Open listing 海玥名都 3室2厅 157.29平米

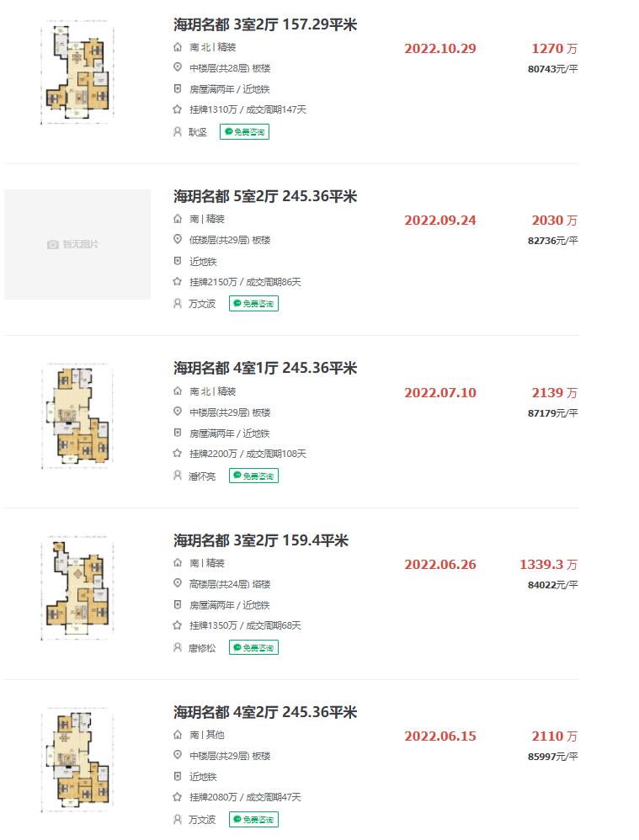click(x=265, y=24)
